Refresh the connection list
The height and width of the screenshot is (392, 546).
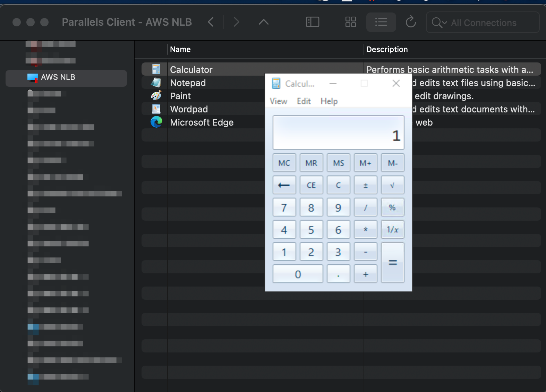coord(411,22)
